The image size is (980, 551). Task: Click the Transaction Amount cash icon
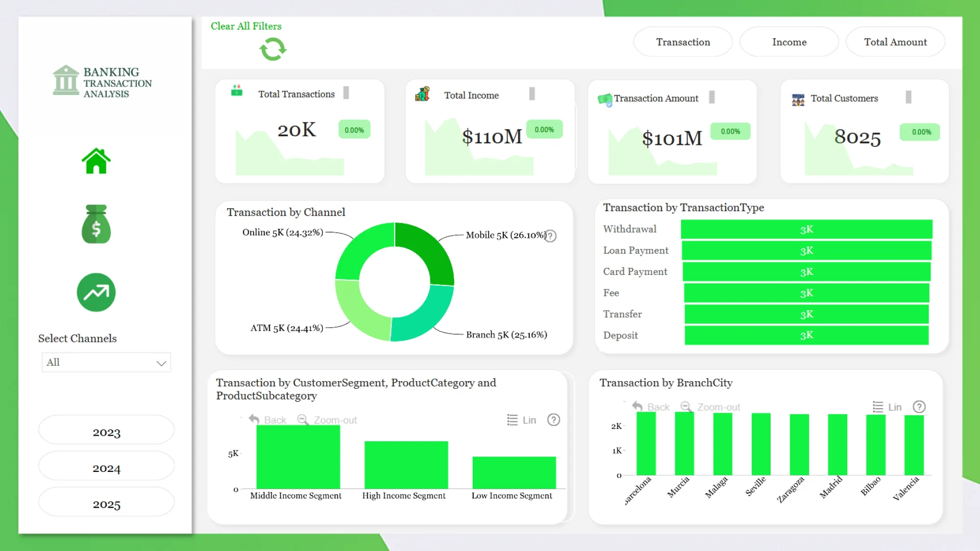coord(605,99)
